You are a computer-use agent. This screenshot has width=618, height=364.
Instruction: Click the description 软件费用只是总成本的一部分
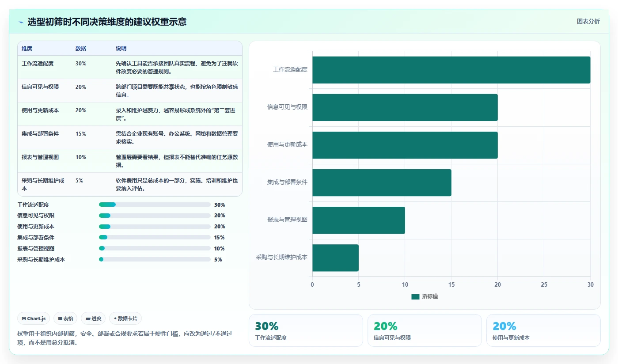[177, 185]
